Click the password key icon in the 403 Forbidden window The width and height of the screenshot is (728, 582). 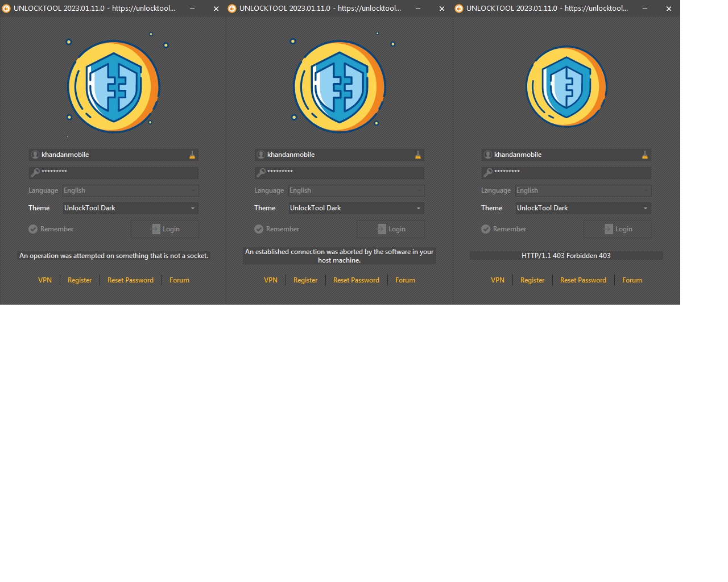488,172
